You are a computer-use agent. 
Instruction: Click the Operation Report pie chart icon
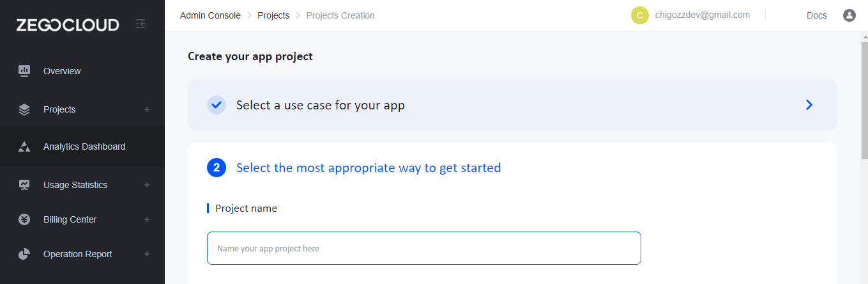click(x=24, y=254)
